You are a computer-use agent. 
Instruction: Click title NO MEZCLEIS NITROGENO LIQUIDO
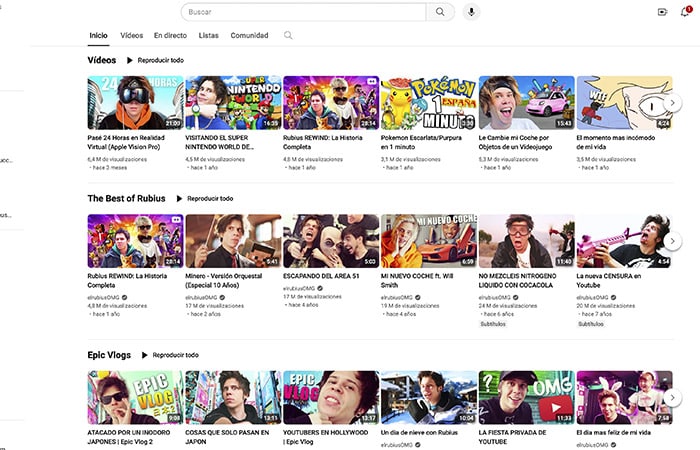coord(517,281)
